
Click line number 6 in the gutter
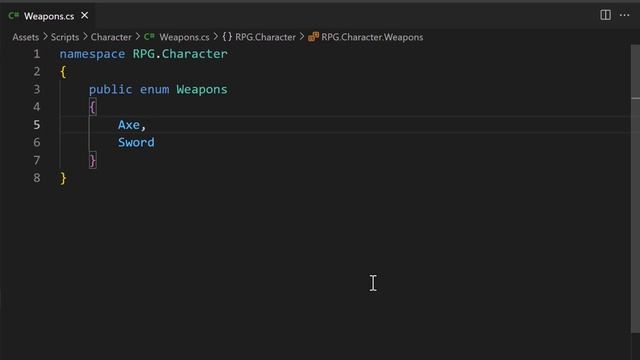[37, 142]
